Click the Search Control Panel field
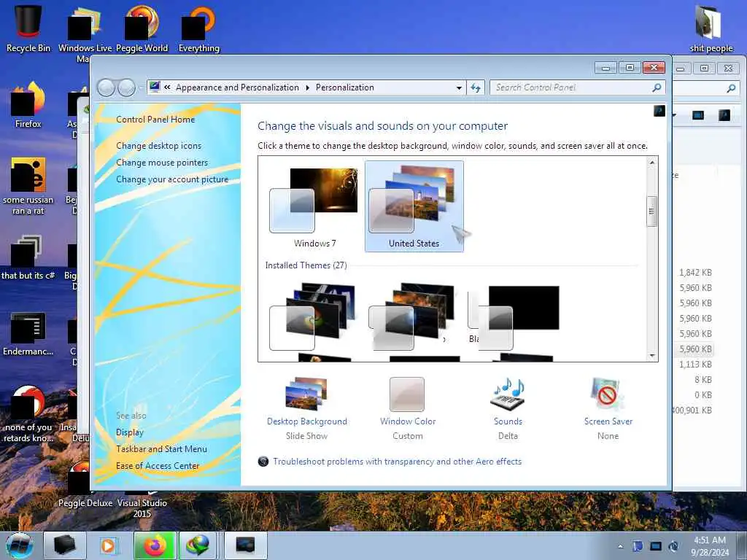The height and width of the screenshot is (560, 747). [570, 87]
